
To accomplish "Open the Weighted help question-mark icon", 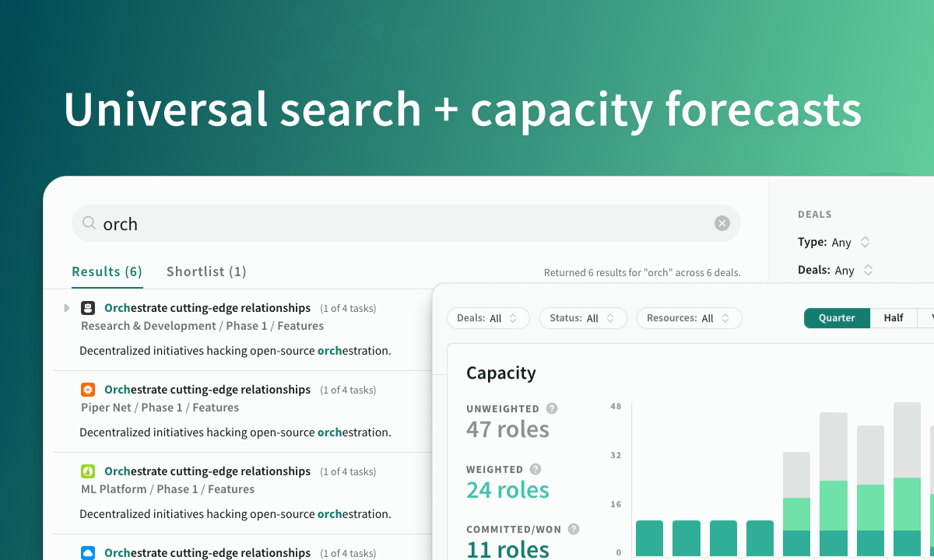I will tap(535, 469).
